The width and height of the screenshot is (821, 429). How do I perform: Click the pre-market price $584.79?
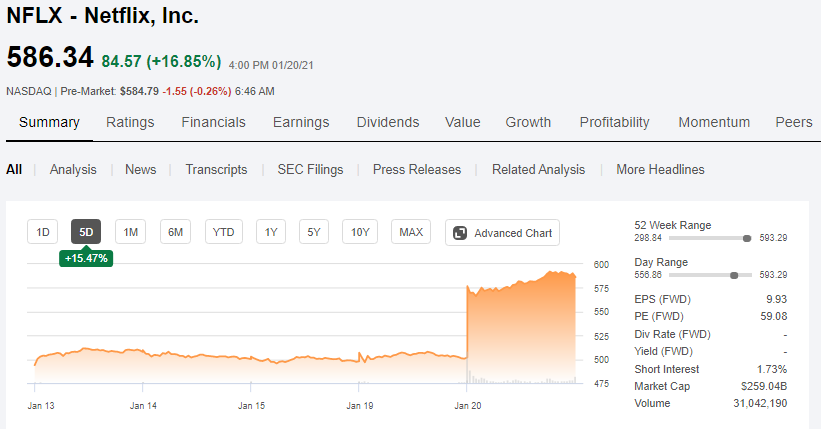click(139, 91)
